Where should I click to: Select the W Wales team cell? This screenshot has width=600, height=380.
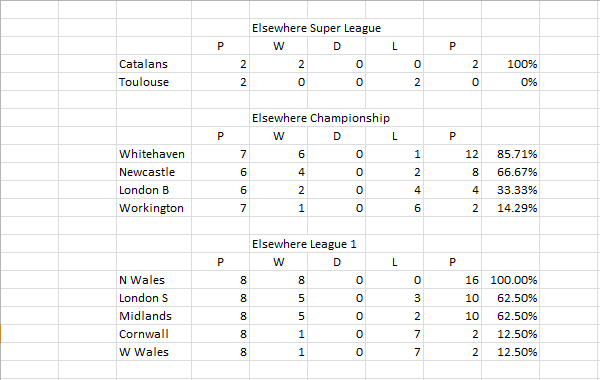click(154, 352)
